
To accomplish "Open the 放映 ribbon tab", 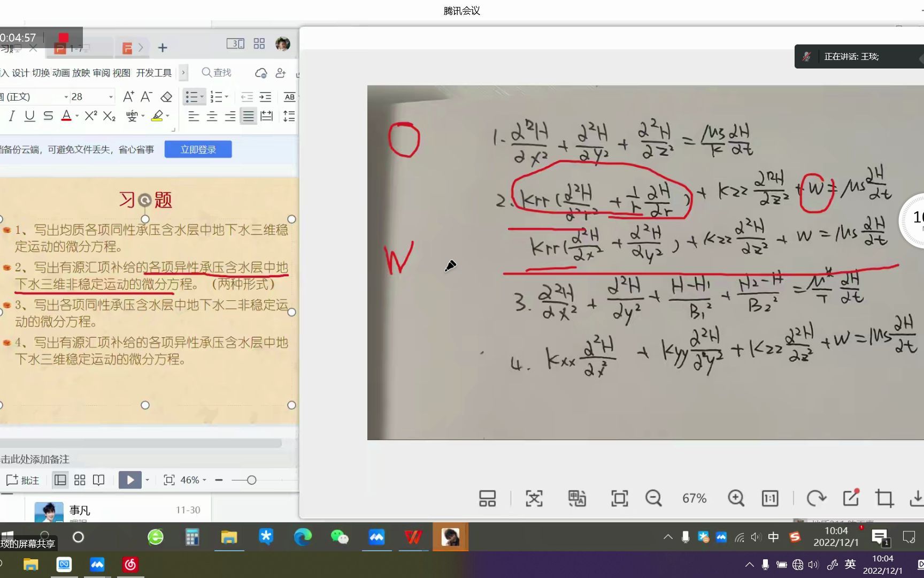I will tap(81, 73).
